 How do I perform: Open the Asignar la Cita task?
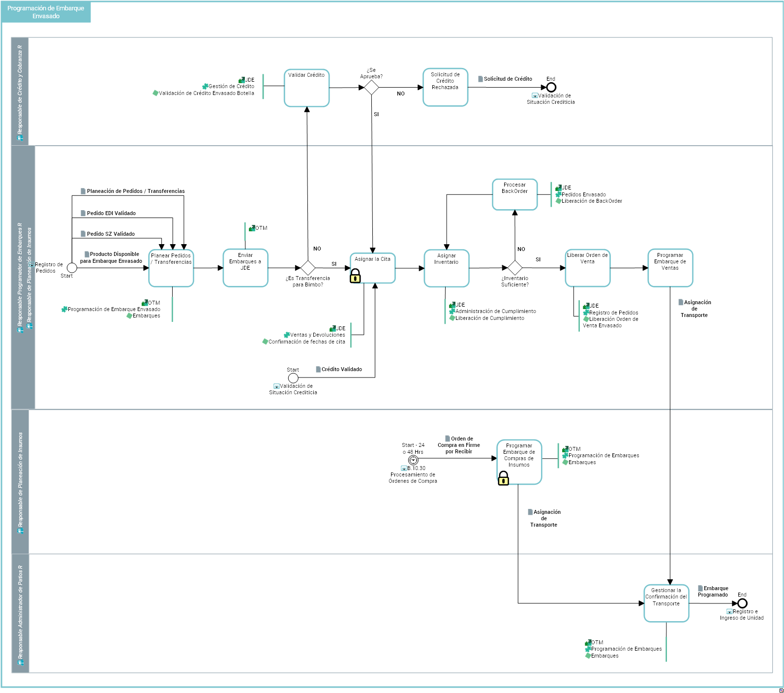(x=372, y=268)
